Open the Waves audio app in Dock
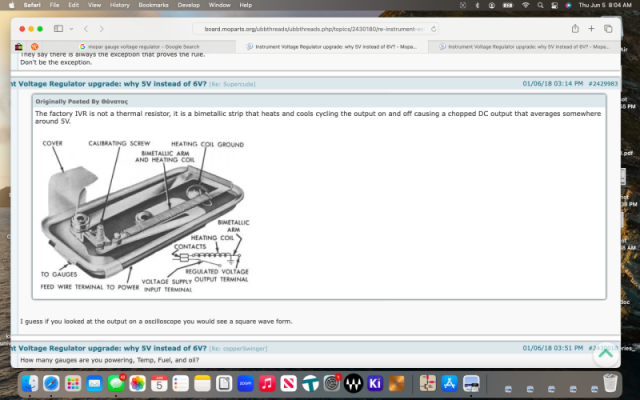This screenshot has height=400, width=640. coord(353,384)
